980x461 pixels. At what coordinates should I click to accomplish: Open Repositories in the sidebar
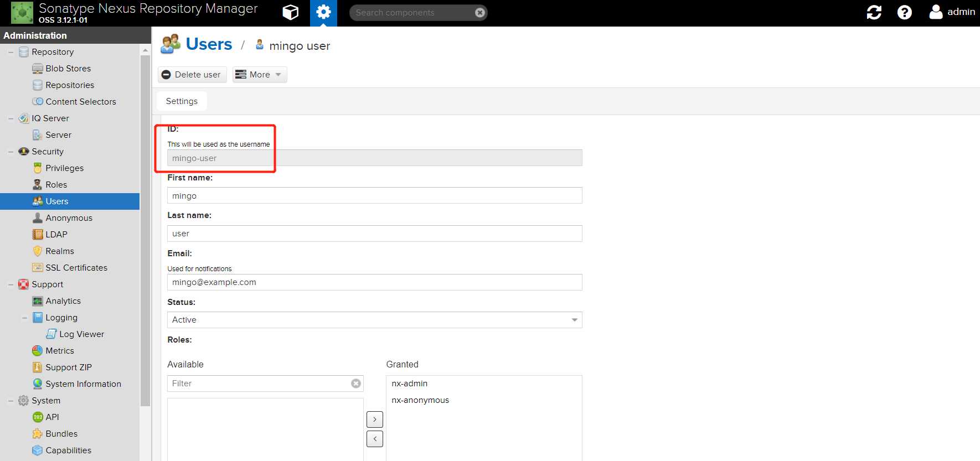pyautogui.click(x=70, y=85)
